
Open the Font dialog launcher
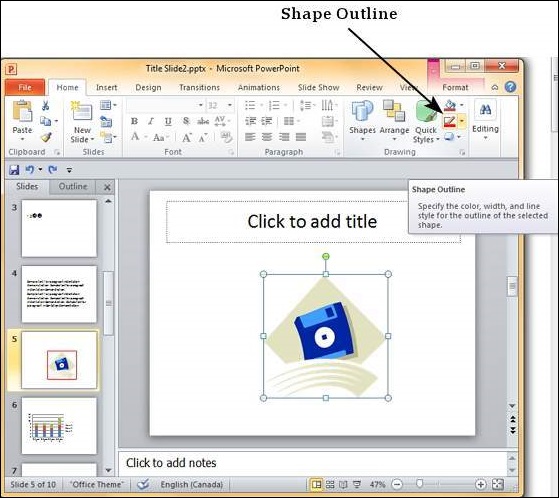231,153
